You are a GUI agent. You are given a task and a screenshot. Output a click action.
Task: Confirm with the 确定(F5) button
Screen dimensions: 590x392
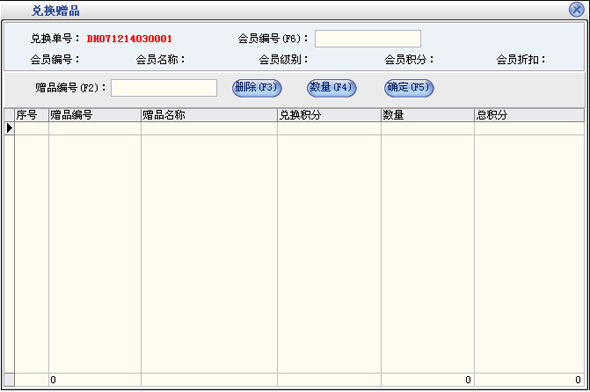coord(409,88)
